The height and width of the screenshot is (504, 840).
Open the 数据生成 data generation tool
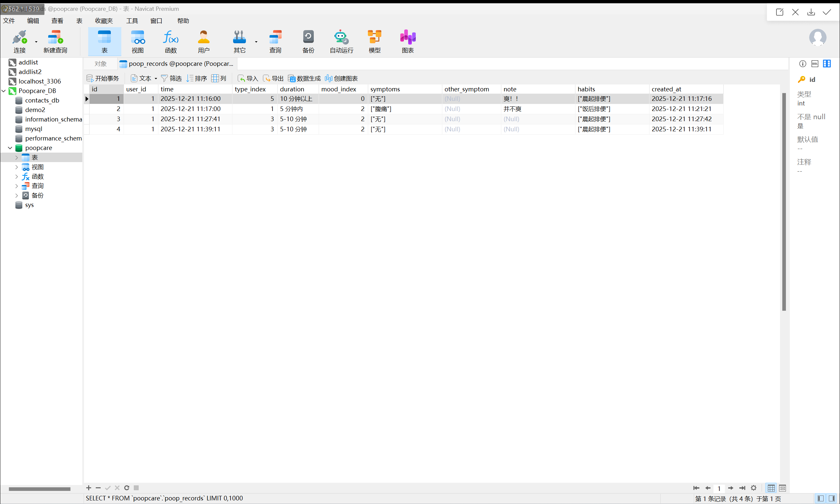point(304,79)
